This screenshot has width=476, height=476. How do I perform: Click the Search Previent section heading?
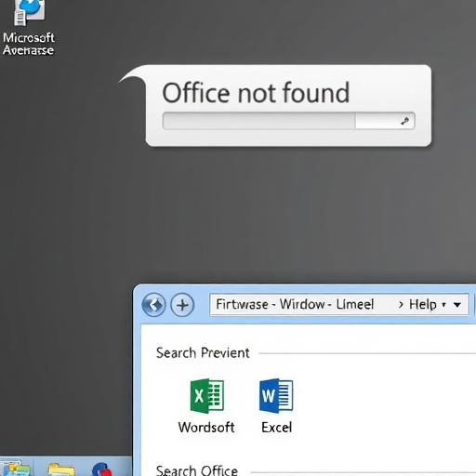(x=203, y=352)
